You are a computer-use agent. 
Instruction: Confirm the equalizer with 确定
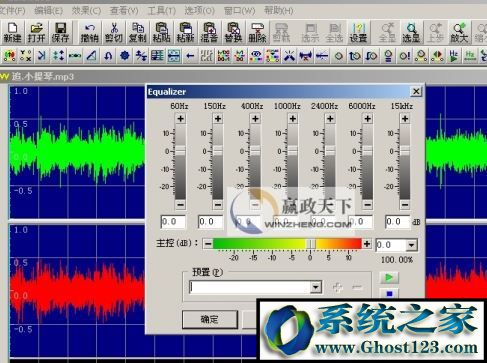pos(210,319)
